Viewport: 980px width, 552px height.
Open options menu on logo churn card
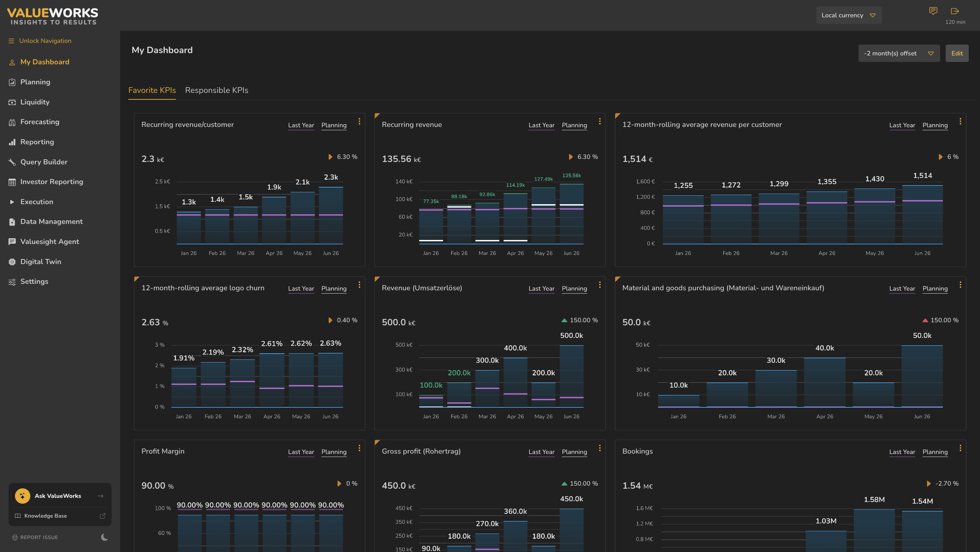pyautogui.click(x=359, y=285)
